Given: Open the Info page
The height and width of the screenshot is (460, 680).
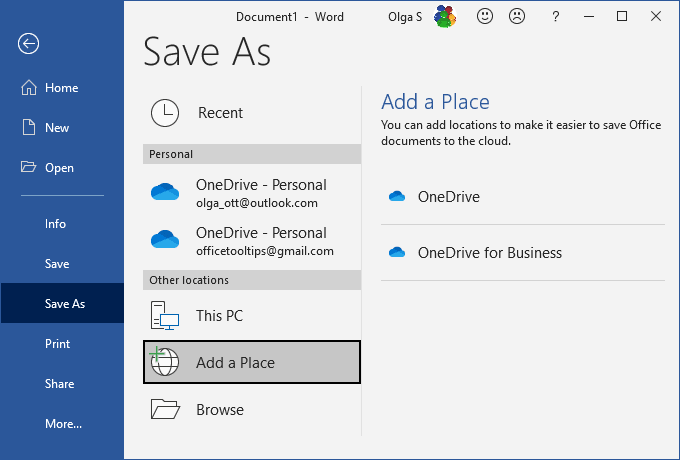Looking at the screenshot, I should 62,224.
